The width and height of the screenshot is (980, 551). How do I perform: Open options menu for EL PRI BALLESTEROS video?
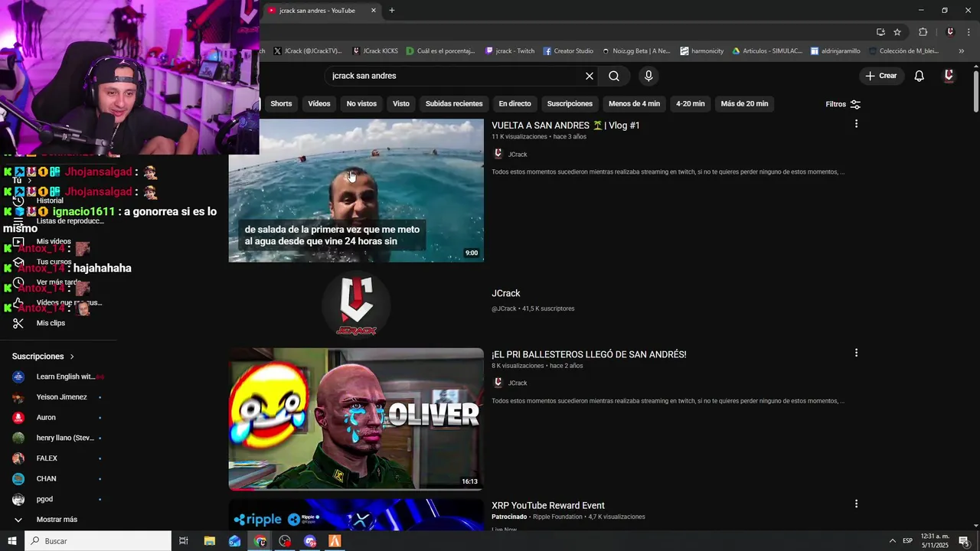(x=856, y=353)
